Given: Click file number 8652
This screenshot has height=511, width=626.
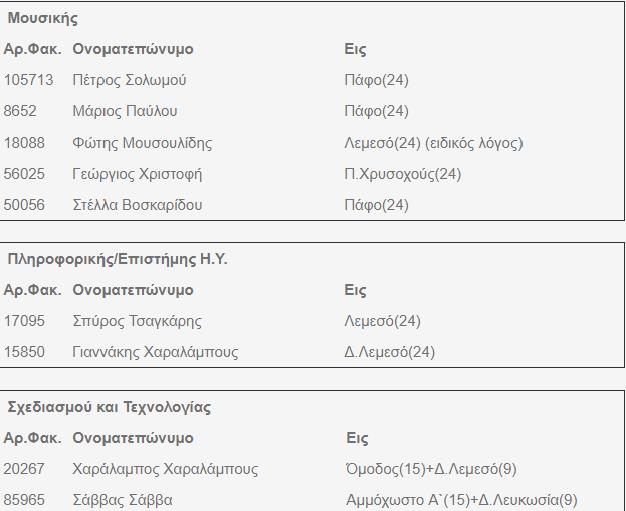Looking at the screenshot, I should point(21,111).
